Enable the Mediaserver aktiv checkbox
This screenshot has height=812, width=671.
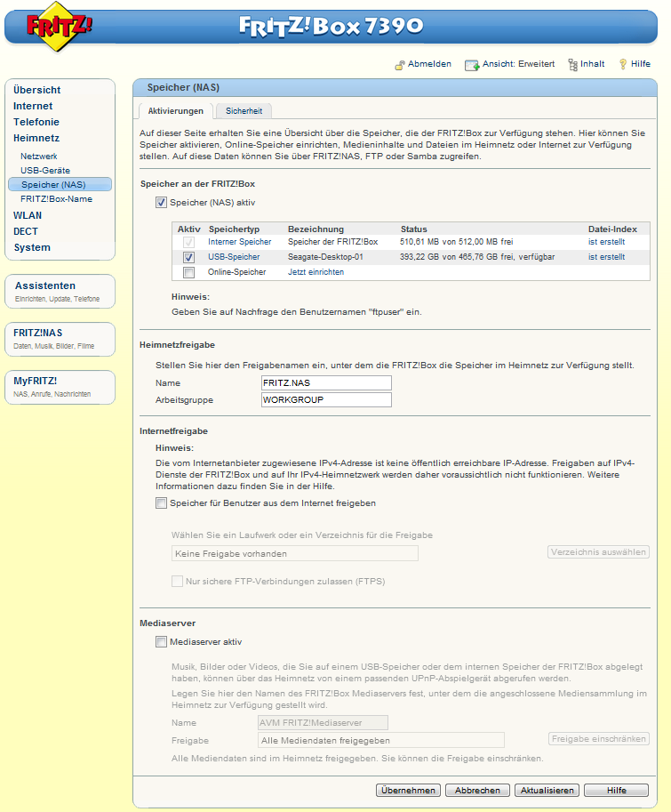point(161,642)
